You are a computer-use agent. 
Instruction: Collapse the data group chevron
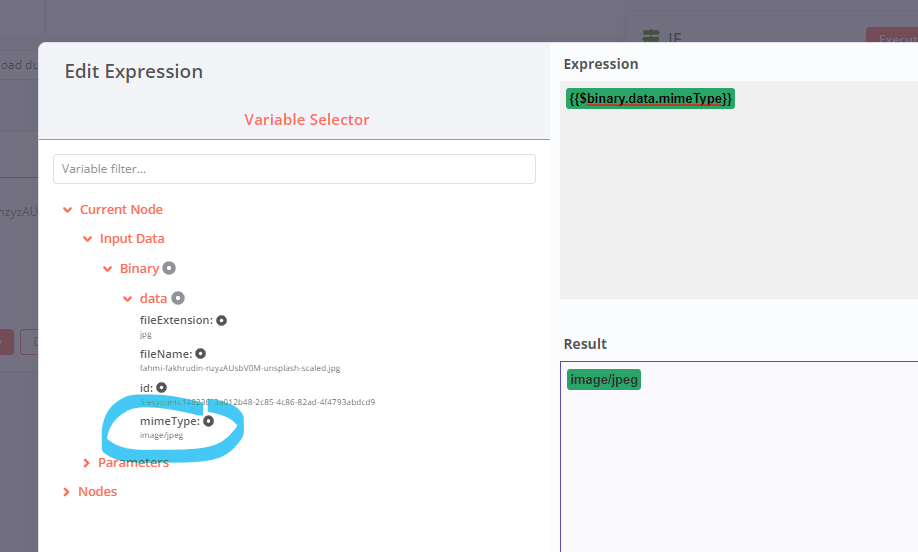click(x=127, y=298)
